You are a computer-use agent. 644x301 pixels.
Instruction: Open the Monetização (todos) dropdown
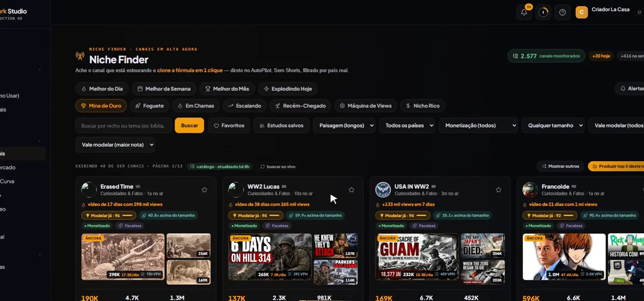478,125
